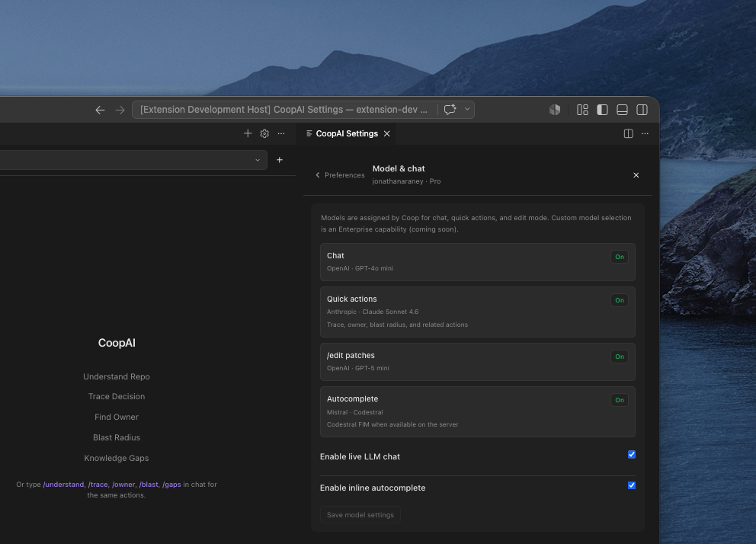Screen dimensions: 756x544
Task: Close the CoopAI Settings tab
Action: [386, 133]
